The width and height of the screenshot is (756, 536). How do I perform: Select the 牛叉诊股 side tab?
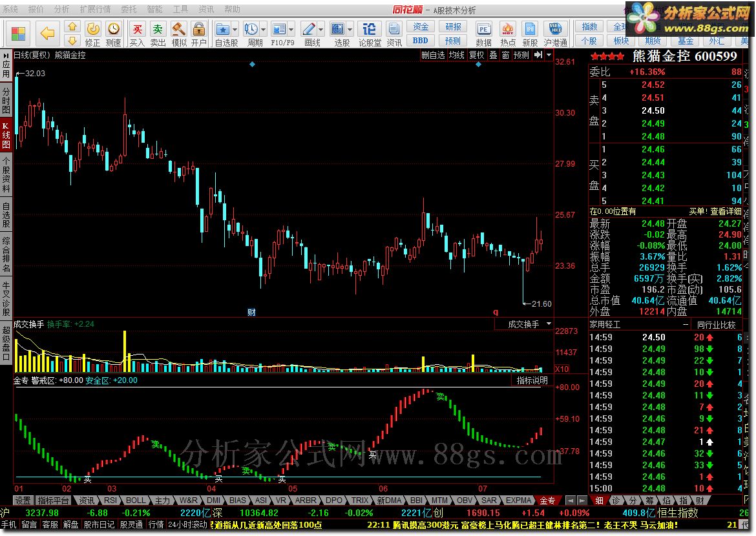(6, 298)
